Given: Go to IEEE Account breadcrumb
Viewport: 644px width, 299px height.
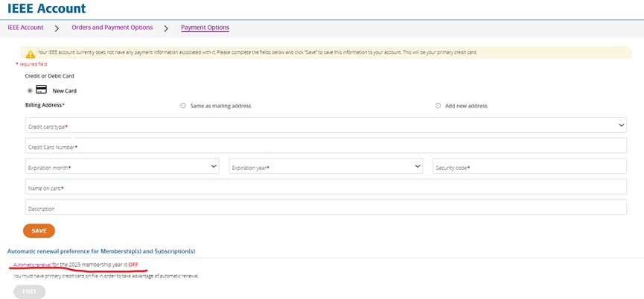Looking at the screenshot, I should [25, 28].
